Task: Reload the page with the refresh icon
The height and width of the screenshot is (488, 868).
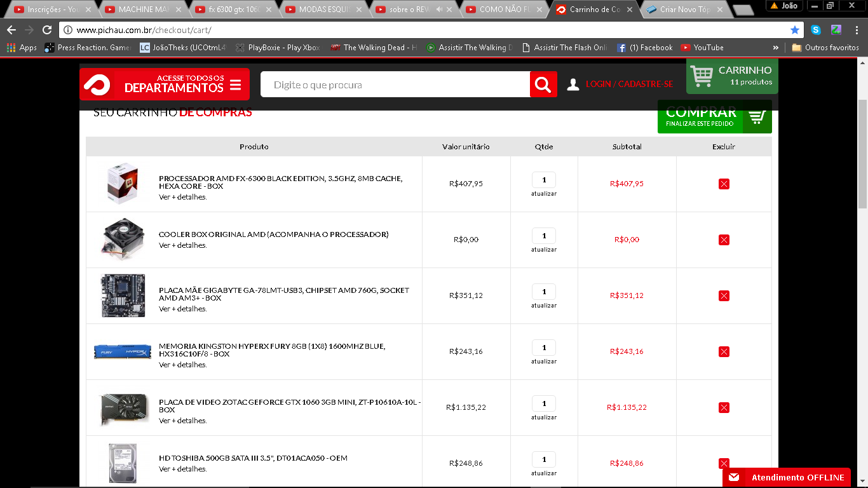Action: (47, 30)
